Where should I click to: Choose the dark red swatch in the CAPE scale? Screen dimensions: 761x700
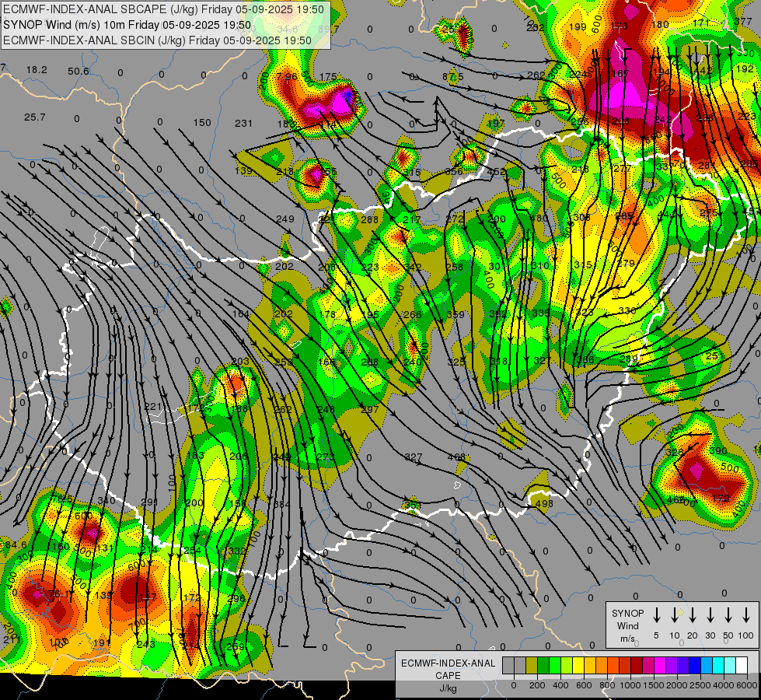click(637, 666)
